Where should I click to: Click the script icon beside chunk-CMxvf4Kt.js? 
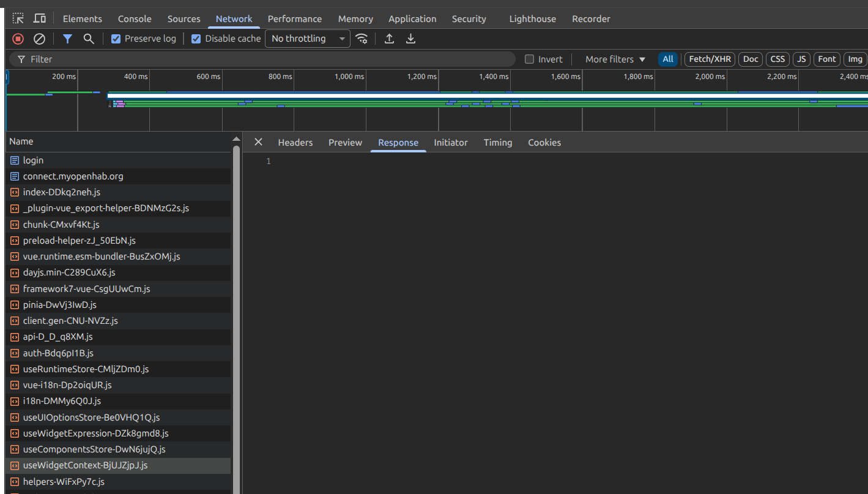pyautogui.click(x=15, y=225)
